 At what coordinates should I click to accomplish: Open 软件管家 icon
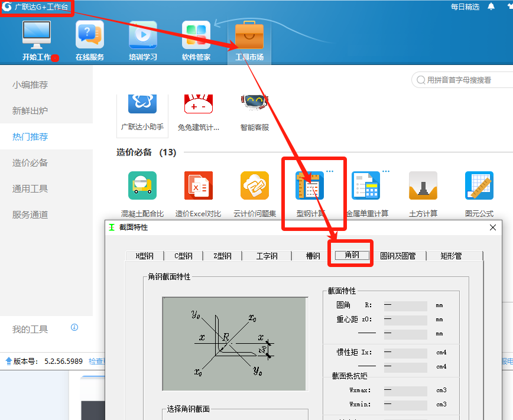pos(196,35)
